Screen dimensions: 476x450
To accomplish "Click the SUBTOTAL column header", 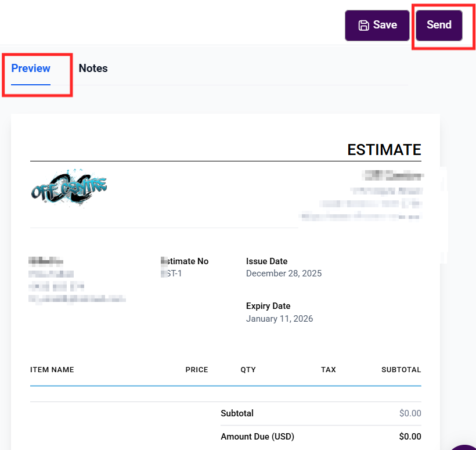I will coord(401,370).
